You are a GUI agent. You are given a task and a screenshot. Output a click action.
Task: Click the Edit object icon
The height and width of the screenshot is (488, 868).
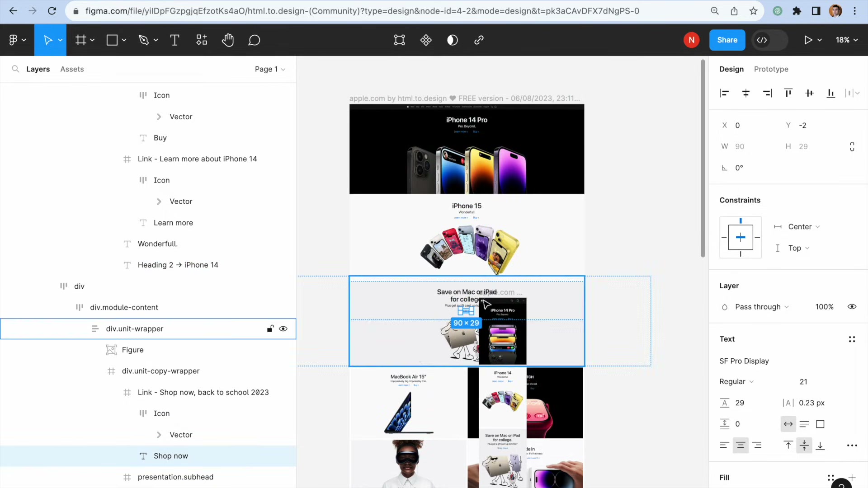pyautogui.click(x=400, y=40)
